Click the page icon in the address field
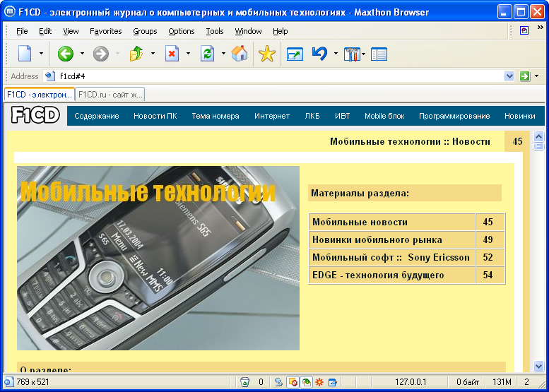 (x=50, y=76)
